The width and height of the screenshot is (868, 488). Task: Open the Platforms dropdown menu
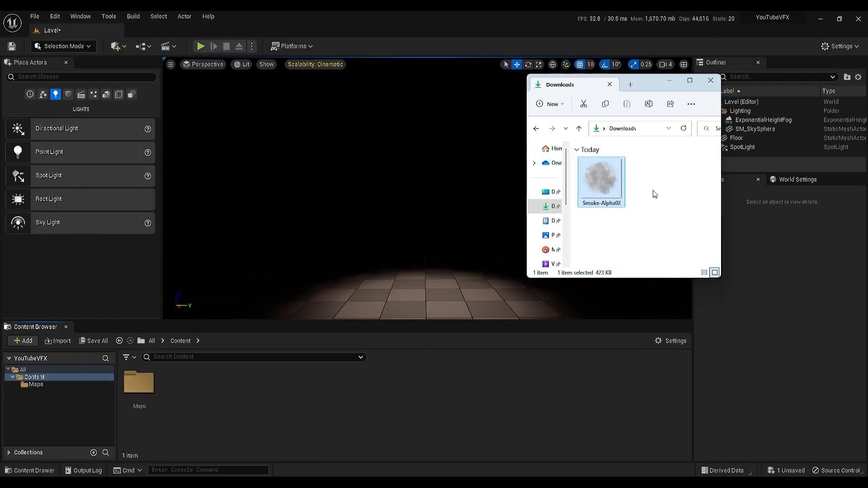pos(292,46)
